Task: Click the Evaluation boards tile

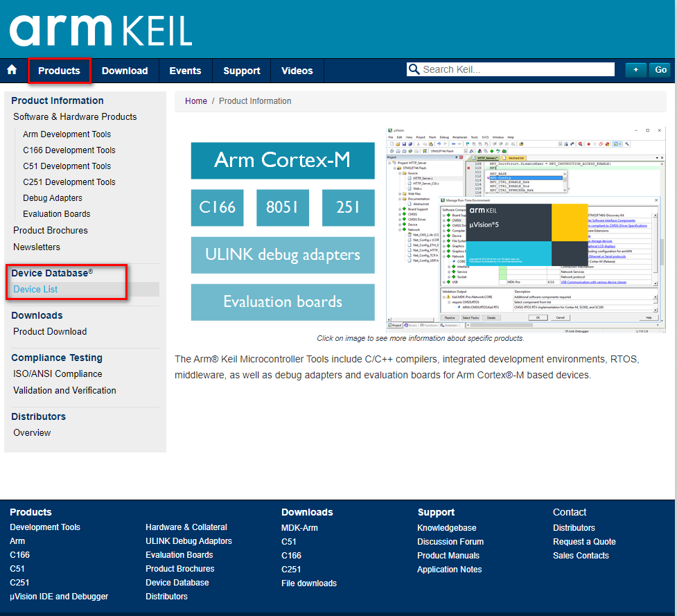Action: click(x=283, y=302)
